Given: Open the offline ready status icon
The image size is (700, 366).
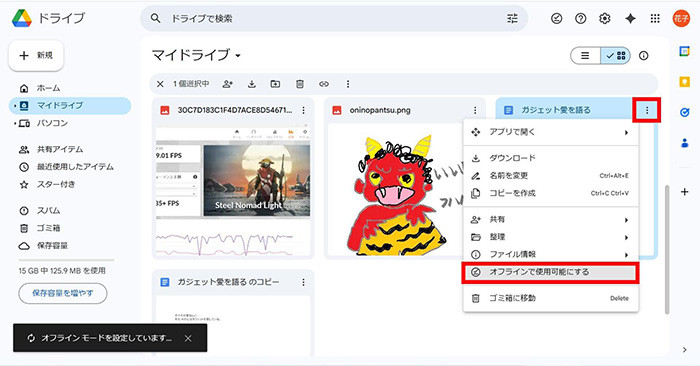Looking at the screenshot, I should click(556, 18).
